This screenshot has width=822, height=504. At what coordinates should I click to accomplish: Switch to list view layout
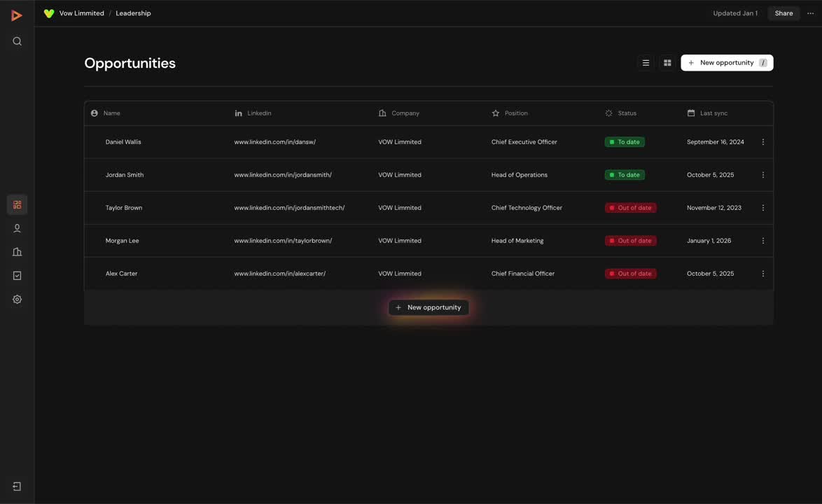tap(645, 62)
